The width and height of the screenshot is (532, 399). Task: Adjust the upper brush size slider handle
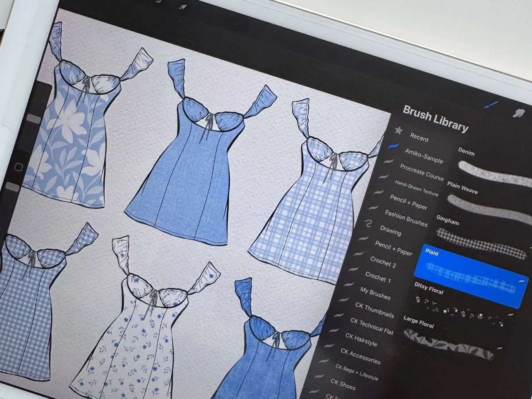click(34, 119)
